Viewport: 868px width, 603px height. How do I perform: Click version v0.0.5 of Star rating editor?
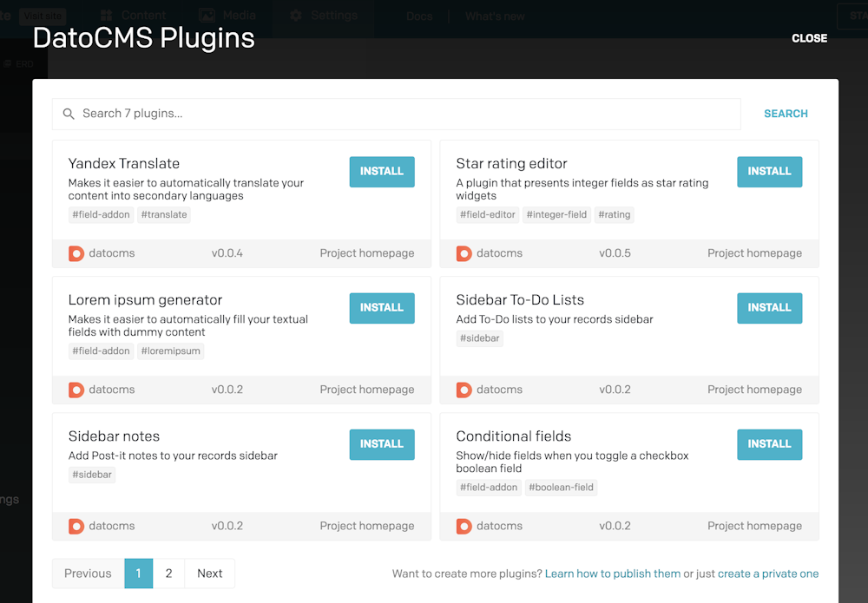(615, 253)
